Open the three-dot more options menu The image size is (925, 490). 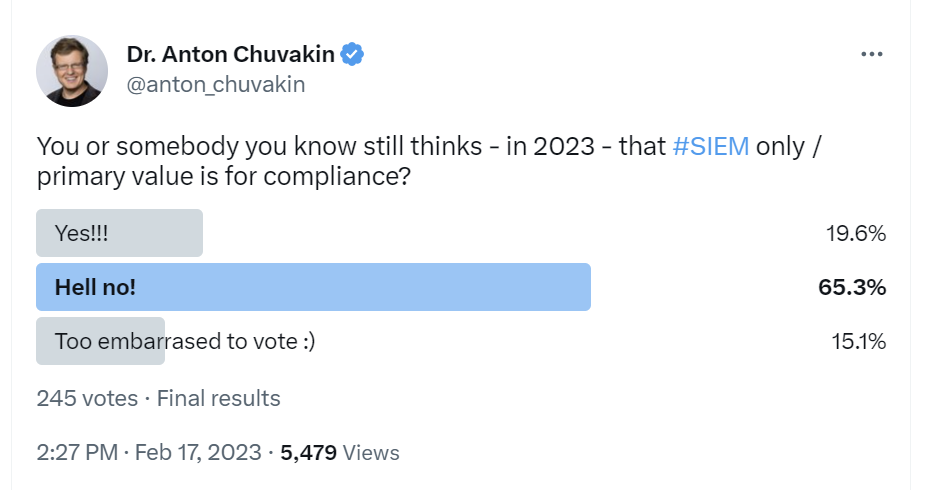click(871, 54)
